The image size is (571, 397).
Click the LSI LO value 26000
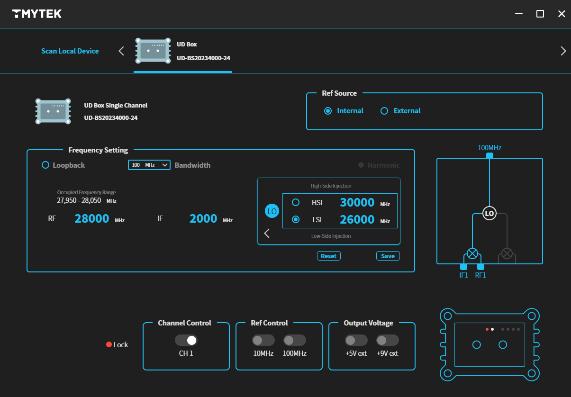[x=357, y=219]
